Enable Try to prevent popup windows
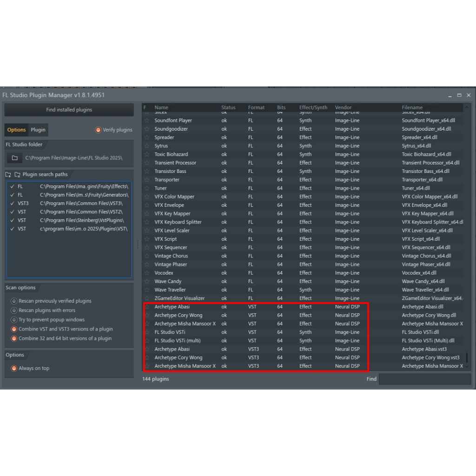Viewport: 476px width, 476px height. [x=14, y=320]
